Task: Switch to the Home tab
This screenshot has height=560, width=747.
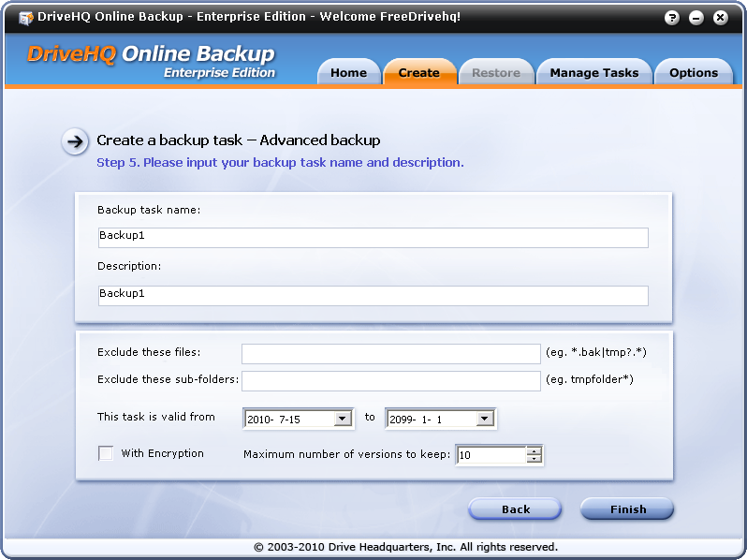Action: click(x=348, y=73)
